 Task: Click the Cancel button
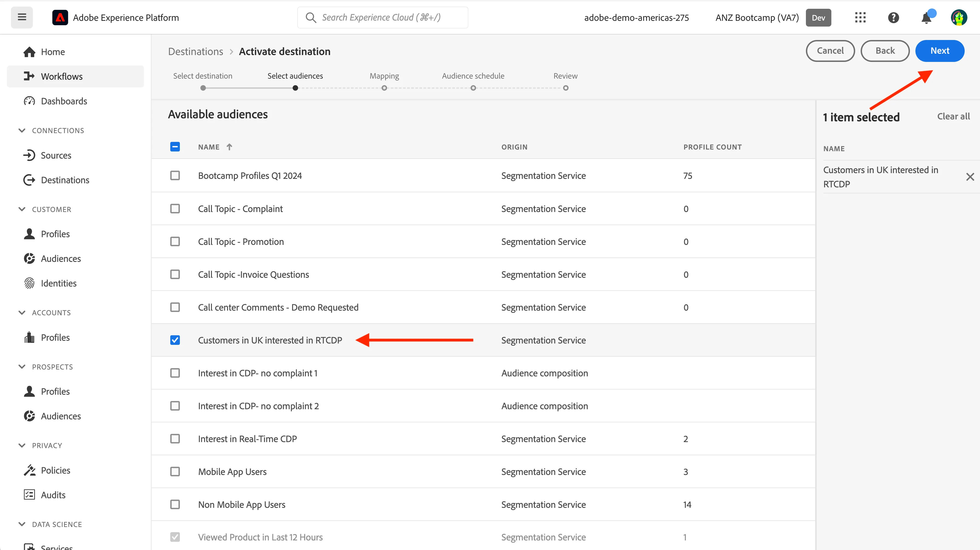tap(830, 51)
